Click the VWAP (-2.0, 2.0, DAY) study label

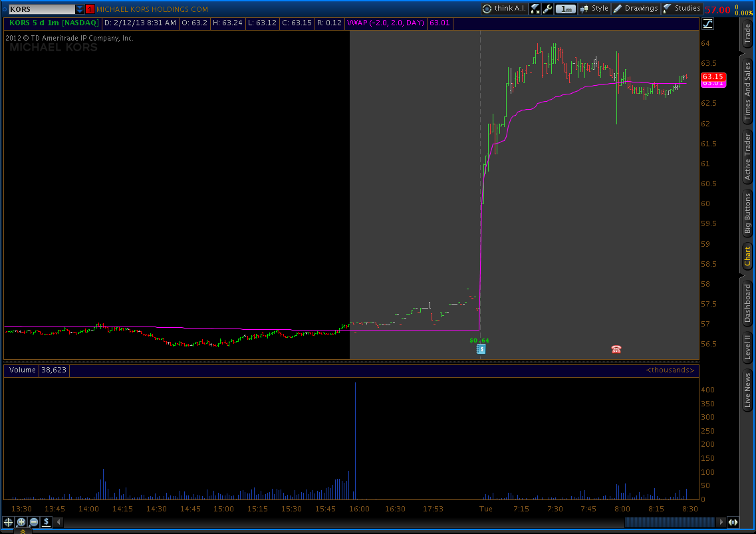pos(386,23)
